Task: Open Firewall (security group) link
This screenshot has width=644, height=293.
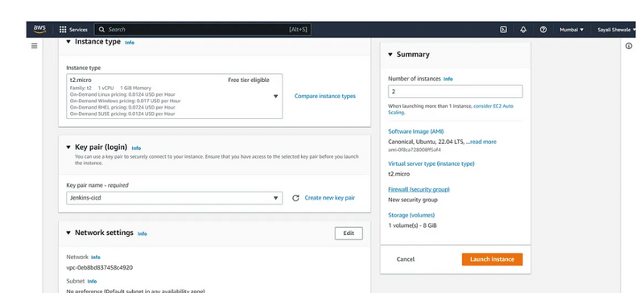Action: pyautogui.click(x=419, y=189)
